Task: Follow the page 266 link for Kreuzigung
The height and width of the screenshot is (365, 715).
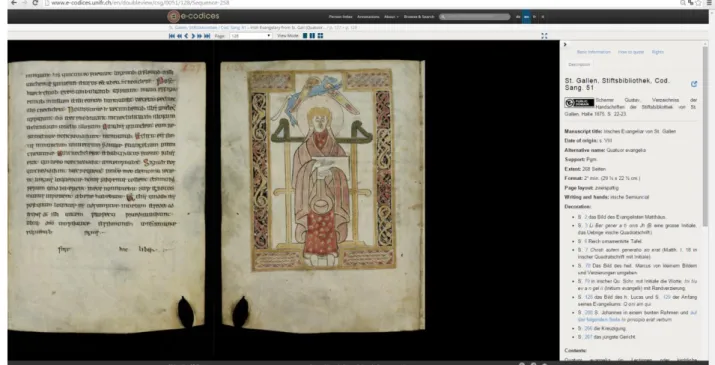Action: pyautogui.click(x=588, y=328)
